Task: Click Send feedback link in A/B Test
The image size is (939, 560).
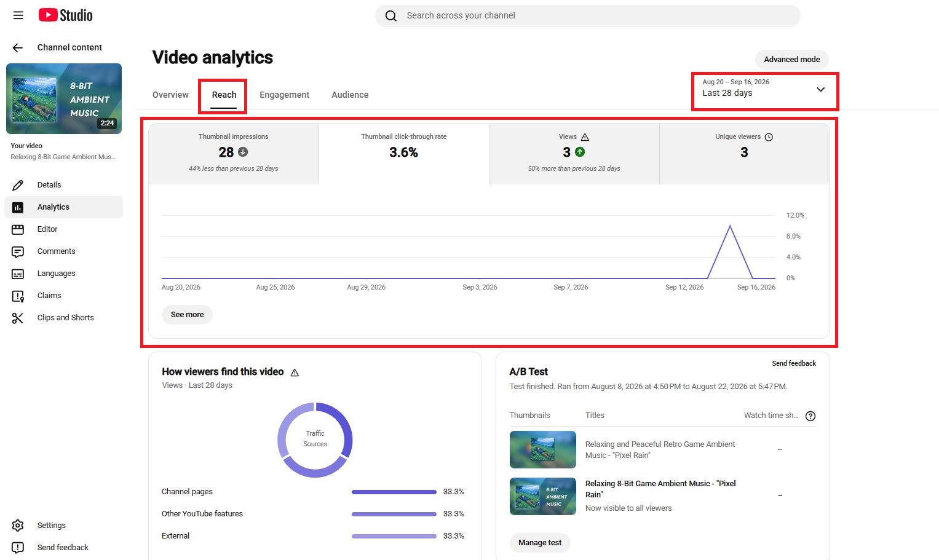Action: tap(794, 363)
